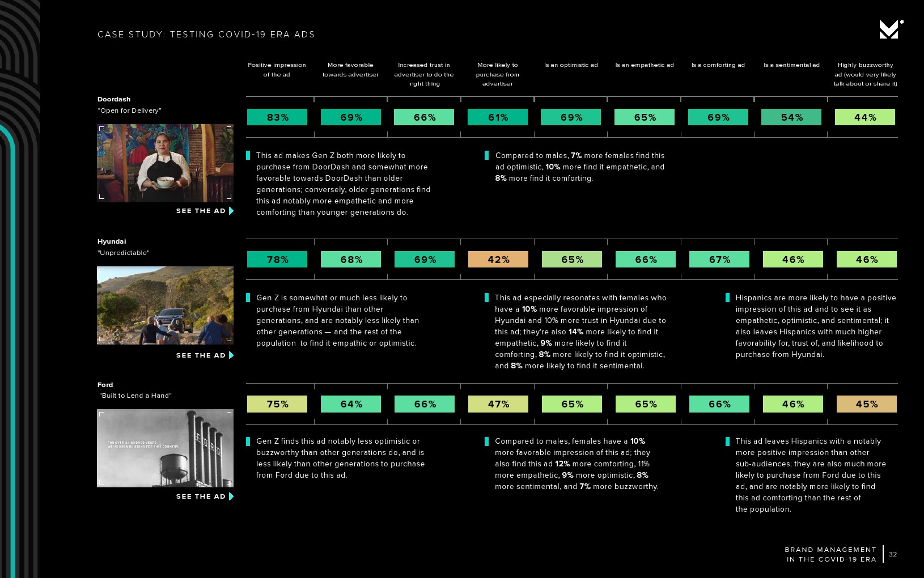The width and height of the screenshot is (924, 578).
Task: Click Hyundai orange 42% purchase swatch
Action: coord(498,260)
